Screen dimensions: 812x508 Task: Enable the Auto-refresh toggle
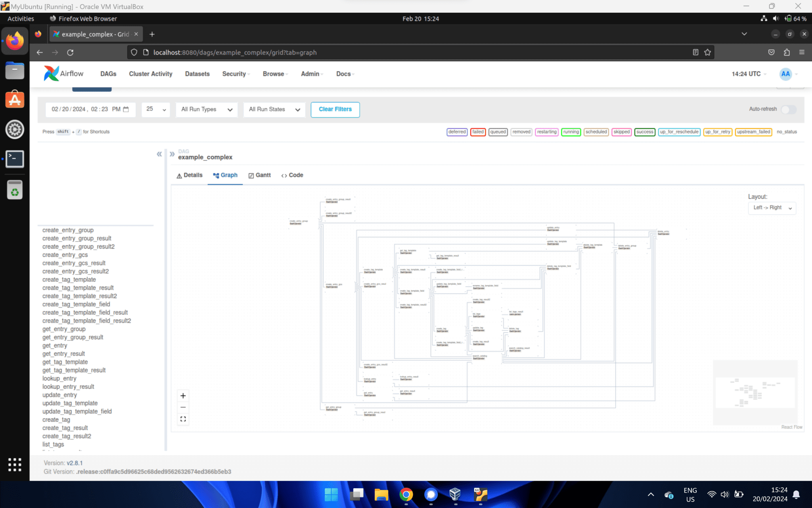point(789,110)
